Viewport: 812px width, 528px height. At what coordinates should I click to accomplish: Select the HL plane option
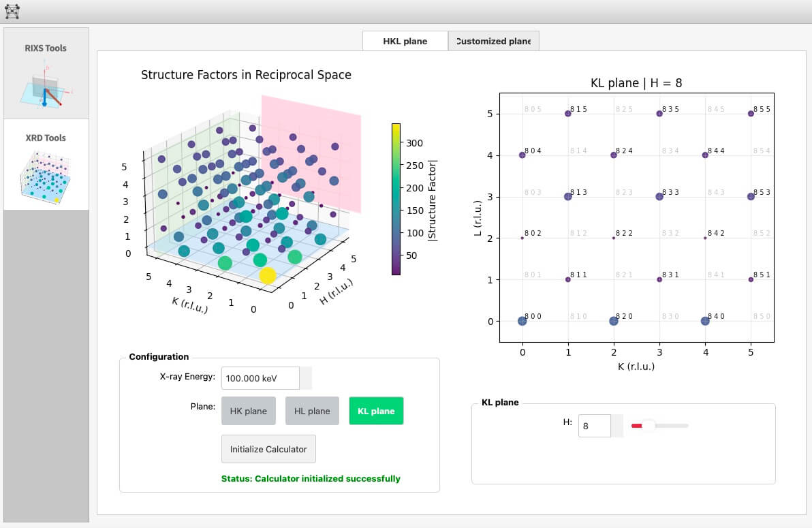tap(312, 411)
